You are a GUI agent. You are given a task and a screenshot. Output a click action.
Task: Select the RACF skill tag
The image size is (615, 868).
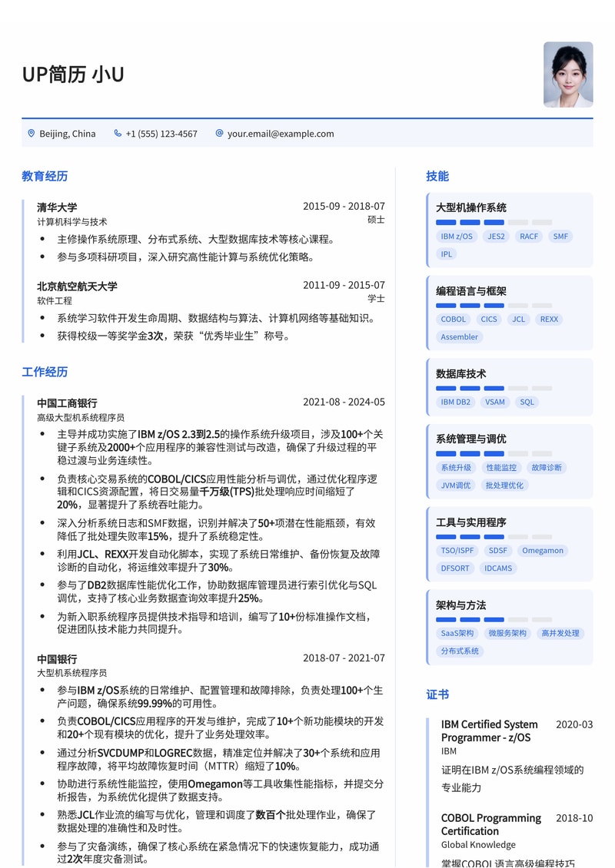[x=529, y=237]
